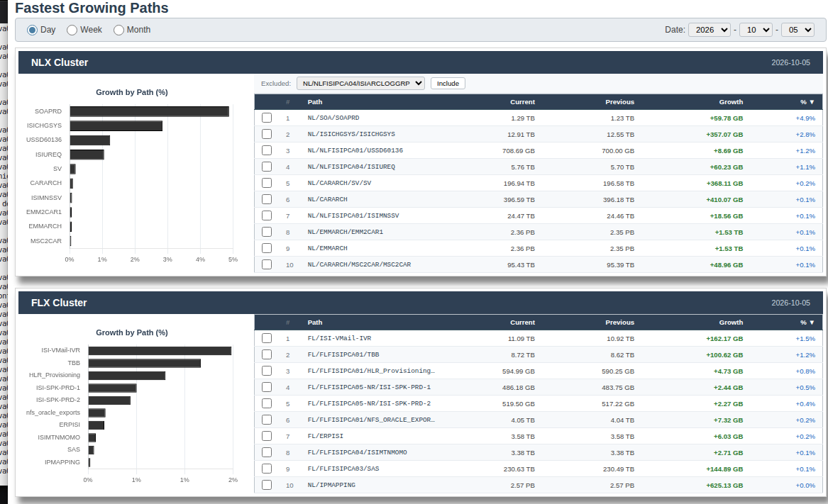This screenshot has height=504, width=828.
Task: Click the growth value +357.07 GB
Action: [724, 135]
